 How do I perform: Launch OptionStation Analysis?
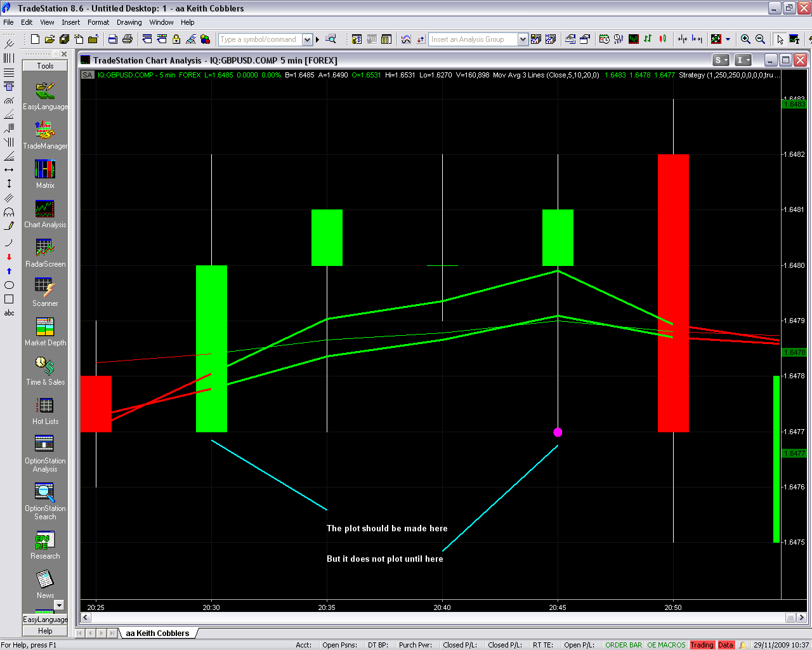click(x=45, y=453)
